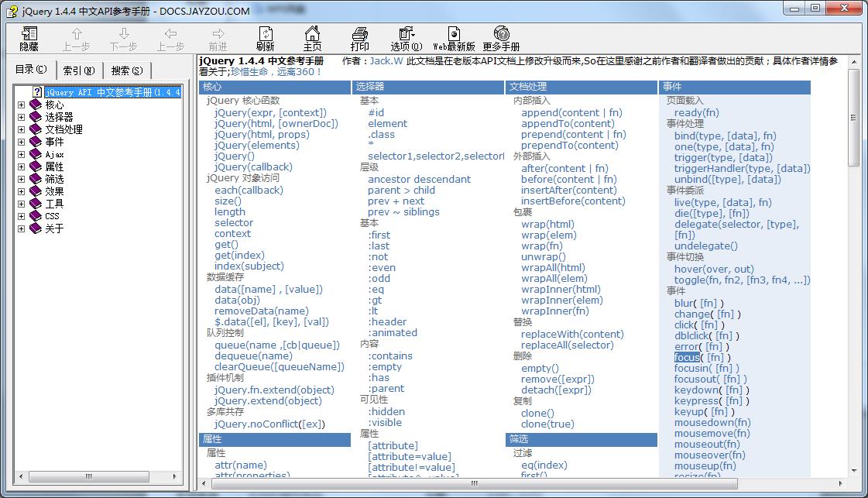868x498 pixels.
Task: Select the jQuery API 中文参考手册 root tree item
Action: click(x=113, y=92)
